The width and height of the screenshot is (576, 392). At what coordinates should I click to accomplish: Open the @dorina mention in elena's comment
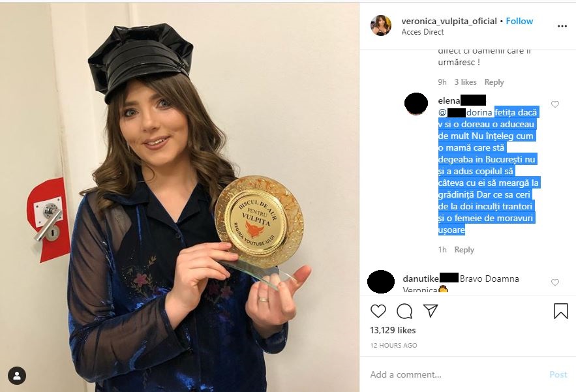click(465, 112)
